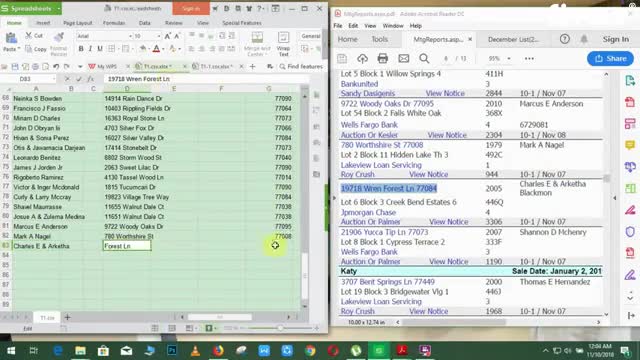The width and height of the screenshot is (640, 360).
Task: Click the 780 Worthshire St 77008 link
Action: click(x=382, y=145)
